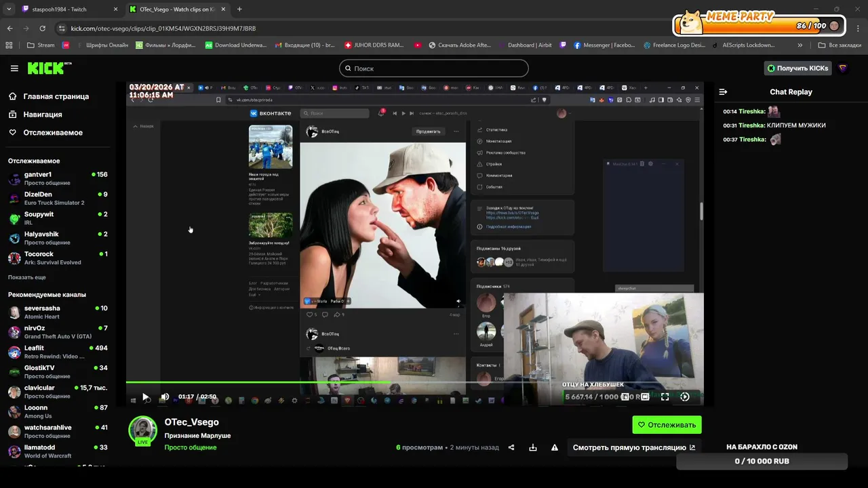
Task: Open Looonn recommended channel
Action: [58, 411]
